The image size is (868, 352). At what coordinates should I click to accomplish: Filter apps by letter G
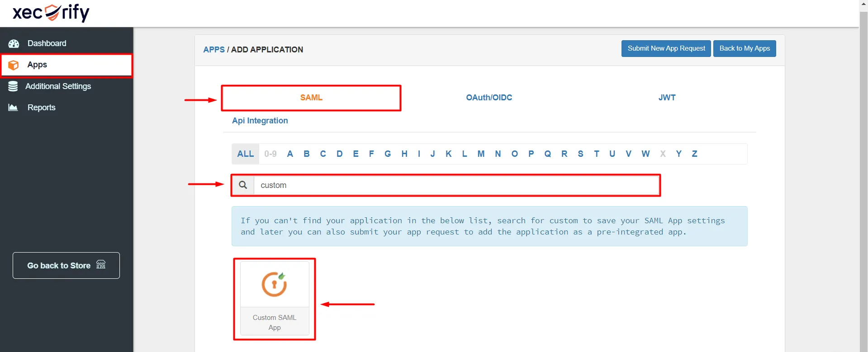coord(388,154)
